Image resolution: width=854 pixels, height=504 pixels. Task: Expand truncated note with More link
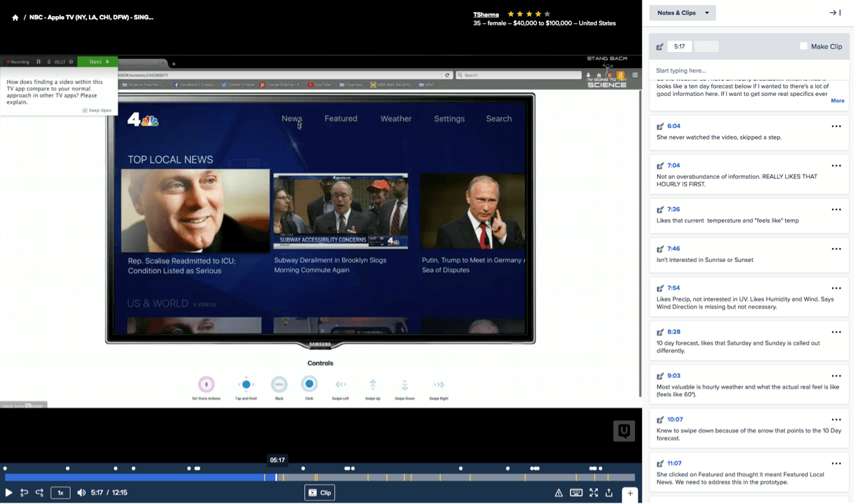tap(837, 101)
